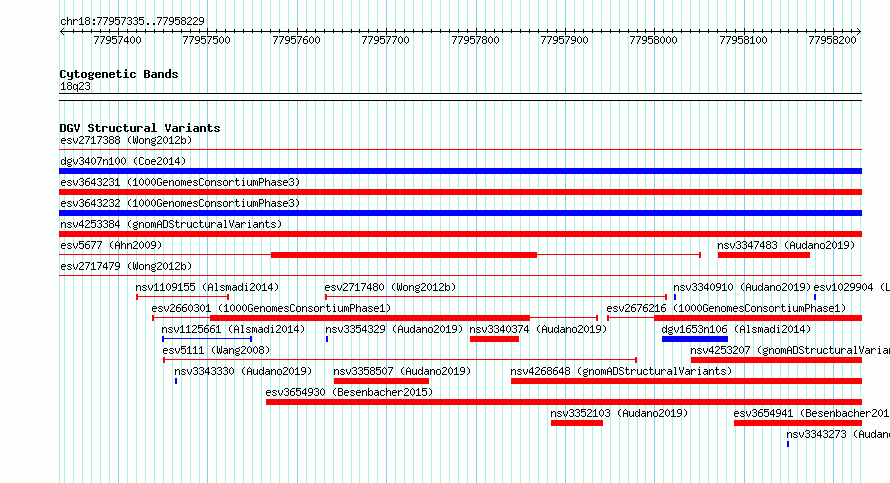Screen dimensions: 890x483
Task: Click the esv3654930 long red bar
Action: pyautogui.click(x=564, y=402)
